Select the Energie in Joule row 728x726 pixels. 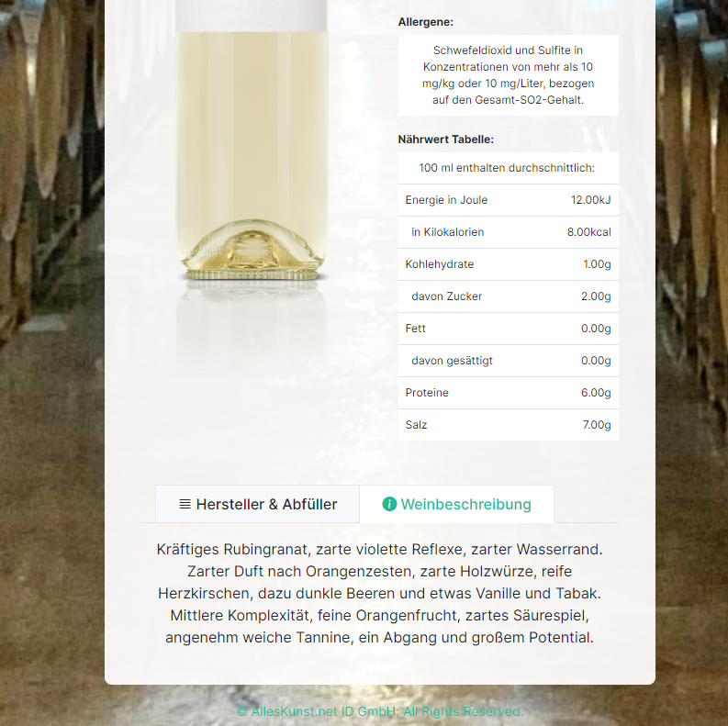(x=508, y=200)
